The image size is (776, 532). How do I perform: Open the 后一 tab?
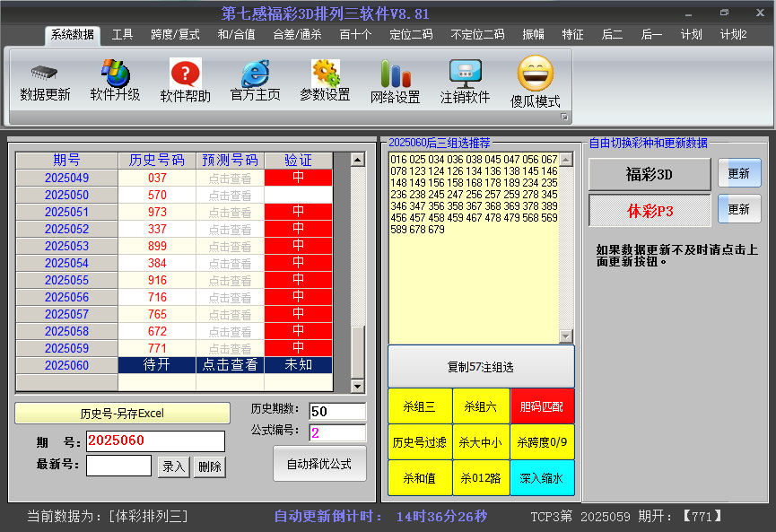(x=651, y=35)
